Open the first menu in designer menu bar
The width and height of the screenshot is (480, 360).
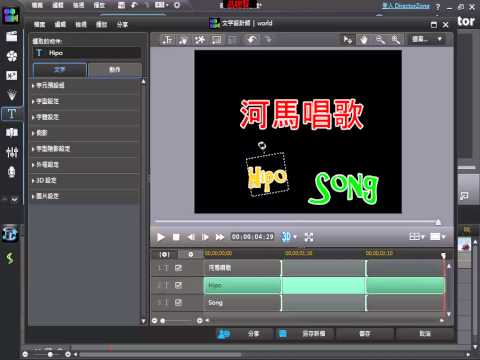tap(39, 24)
